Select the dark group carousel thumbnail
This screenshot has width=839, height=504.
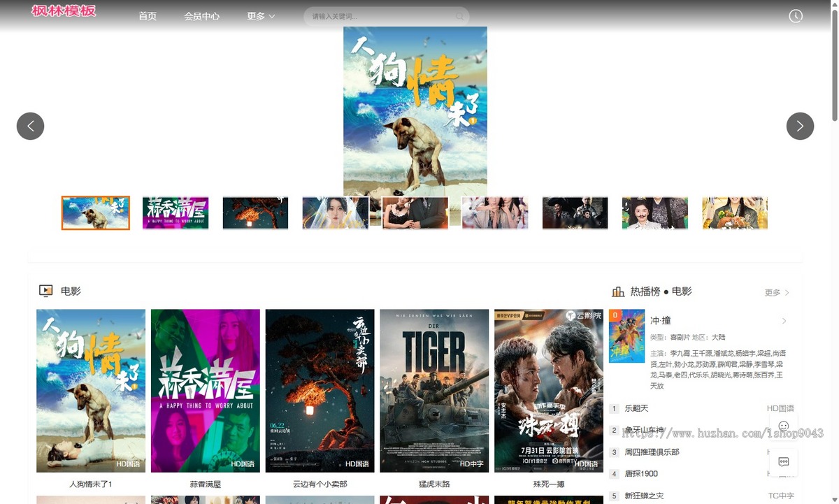[575, 213]
